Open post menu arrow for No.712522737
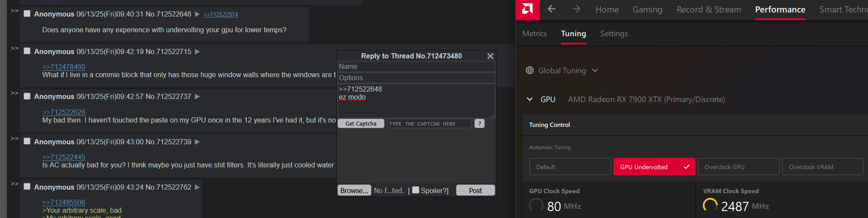This screenshot has width=868, height=218. coord(197,96)
